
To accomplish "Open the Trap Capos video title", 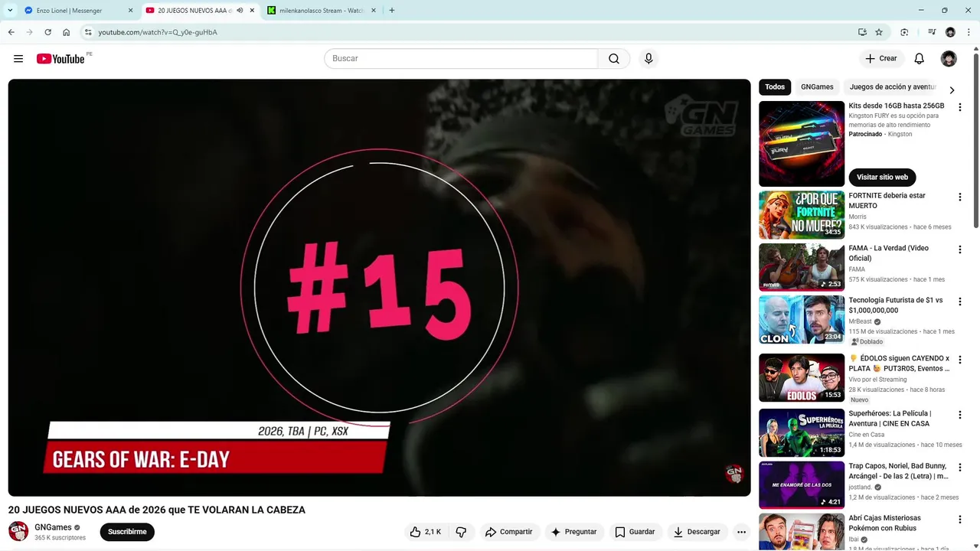I will 898,471.
